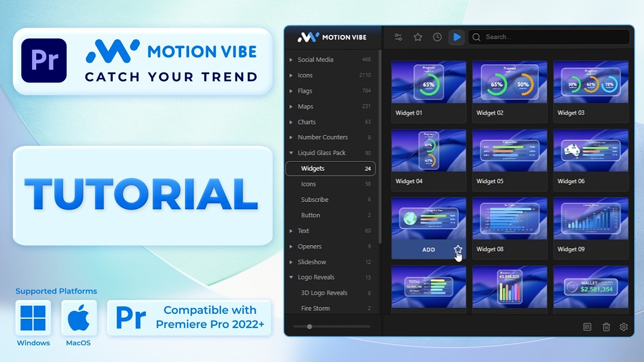This screenshot has width=644, height=362.
Task: Click the trash delete icon
Action: pos(606,327)
